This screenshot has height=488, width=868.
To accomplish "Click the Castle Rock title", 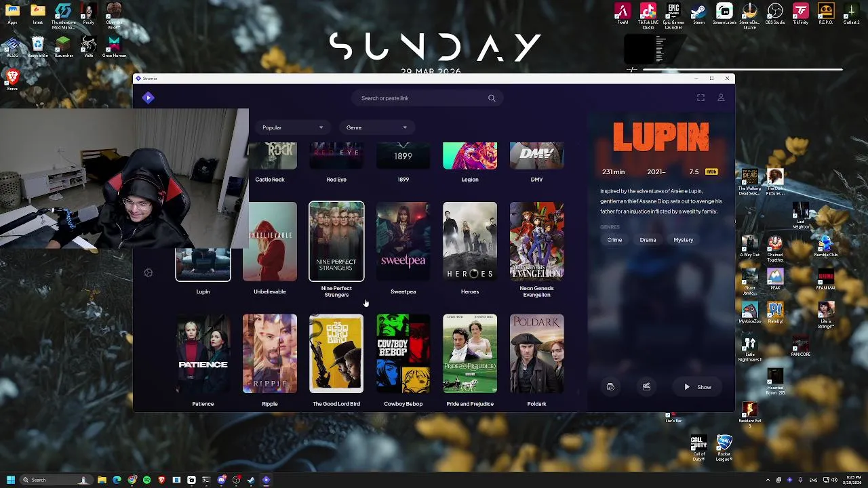I will tap(270, 180).
